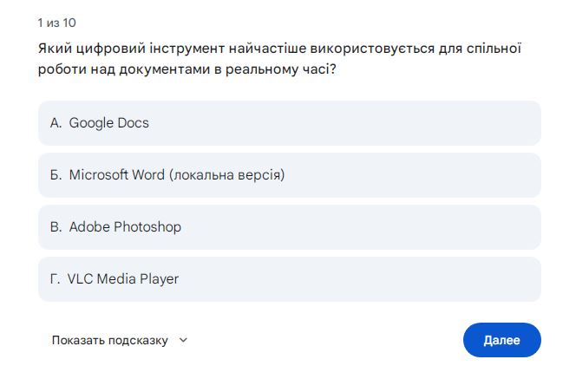Pick the Adobe Photoshop answer
The image size is (576, 392).
[x=290, y=227]
